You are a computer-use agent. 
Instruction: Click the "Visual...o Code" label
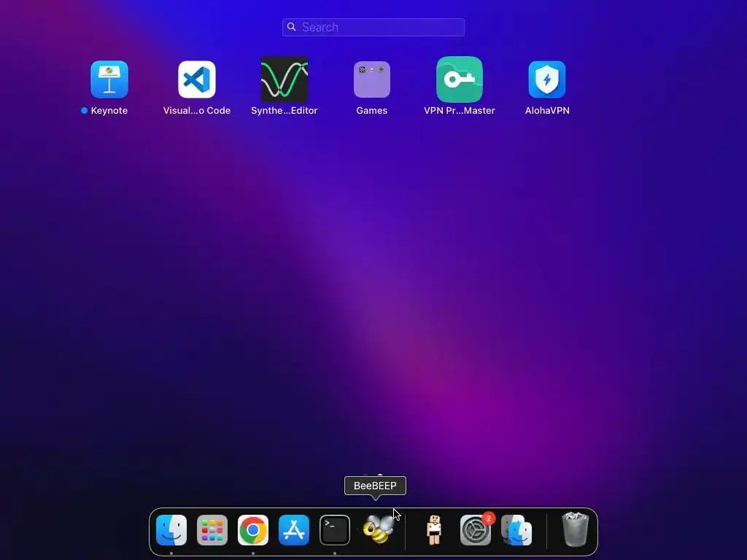(197, 111)
